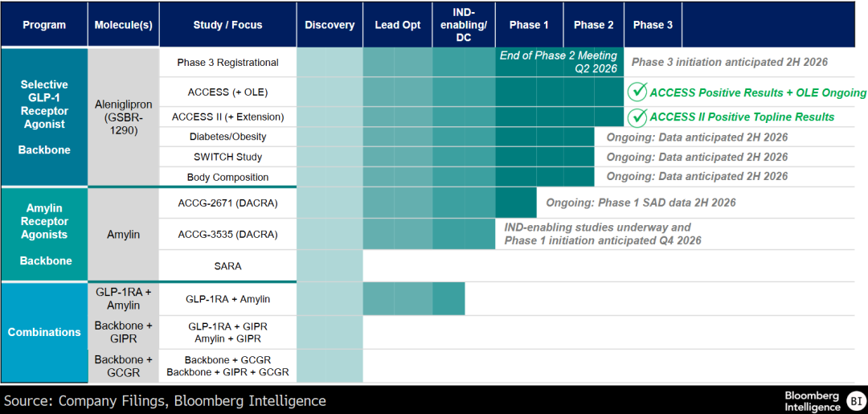Viewport: 868px width, 414px height.
Task: Select the Discovery column header
Action: pos(330,25)
